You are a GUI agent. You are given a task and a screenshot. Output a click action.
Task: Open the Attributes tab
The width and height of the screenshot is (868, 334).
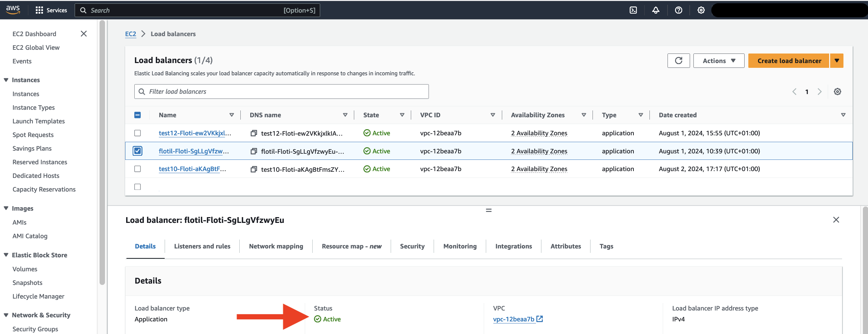point(566,246)
